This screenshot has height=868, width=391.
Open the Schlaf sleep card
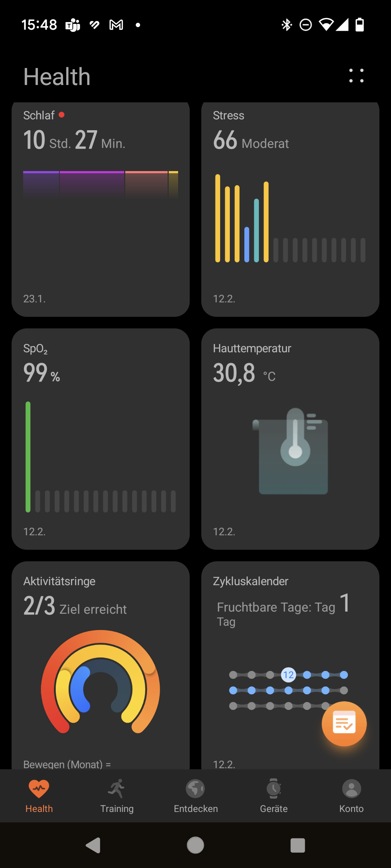click(x=101, y=209)
